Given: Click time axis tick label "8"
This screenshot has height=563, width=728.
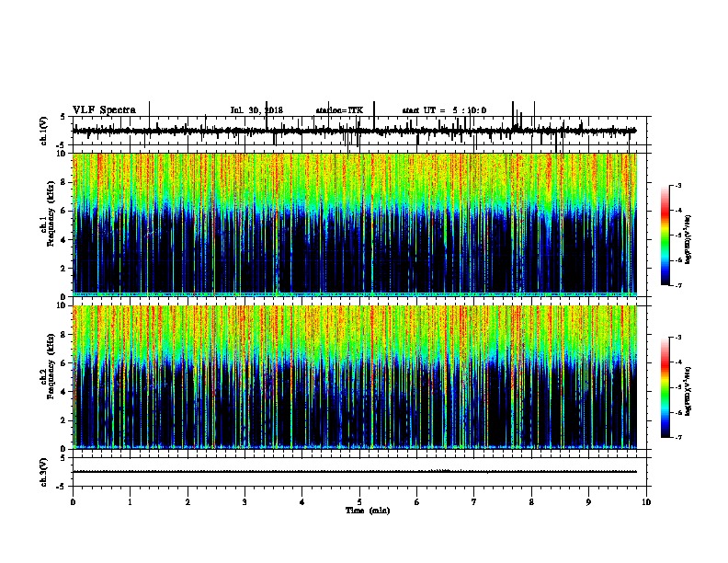Looking at the screenshot, I should [x=531, y=502].
